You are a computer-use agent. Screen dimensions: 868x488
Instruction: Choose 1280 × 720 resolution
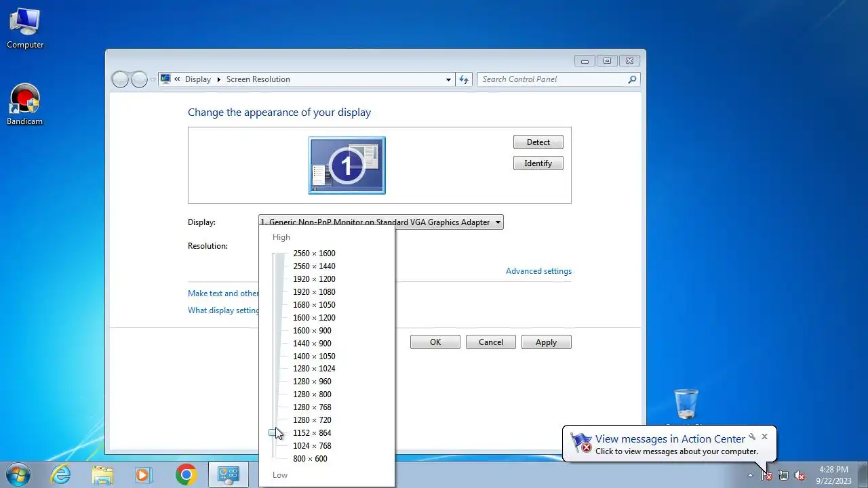tap(312, 420)
